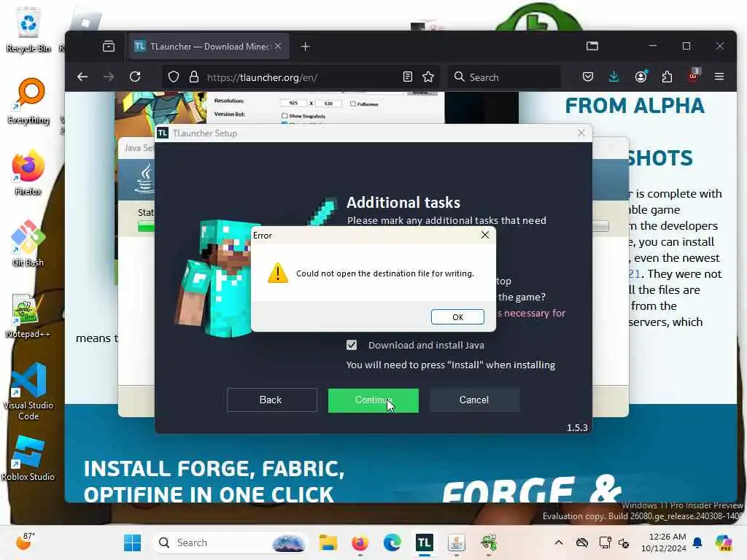Open the Git Bash desktop shortcut
Viewport: 747px width, 560px height.
coord(28,244)
